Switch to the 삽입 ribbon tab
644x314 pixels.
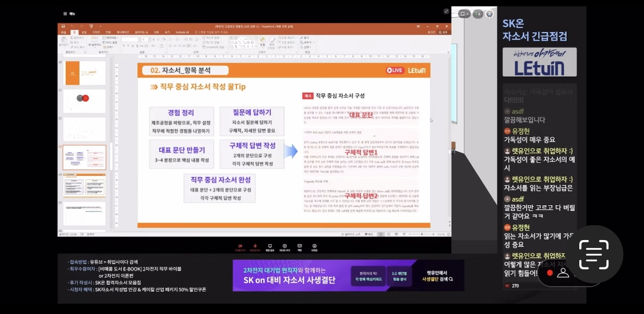(84, 32)
